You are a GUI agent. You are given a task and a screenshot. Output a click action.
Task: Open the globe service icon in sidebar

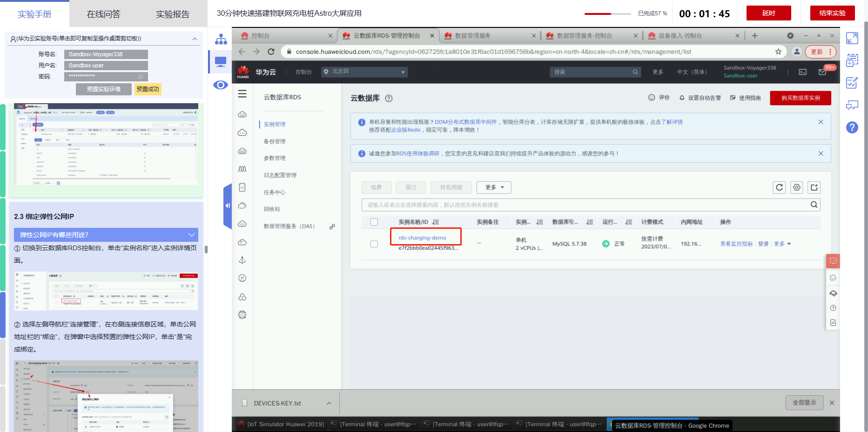pyautogui.click(x=242, y=315)
